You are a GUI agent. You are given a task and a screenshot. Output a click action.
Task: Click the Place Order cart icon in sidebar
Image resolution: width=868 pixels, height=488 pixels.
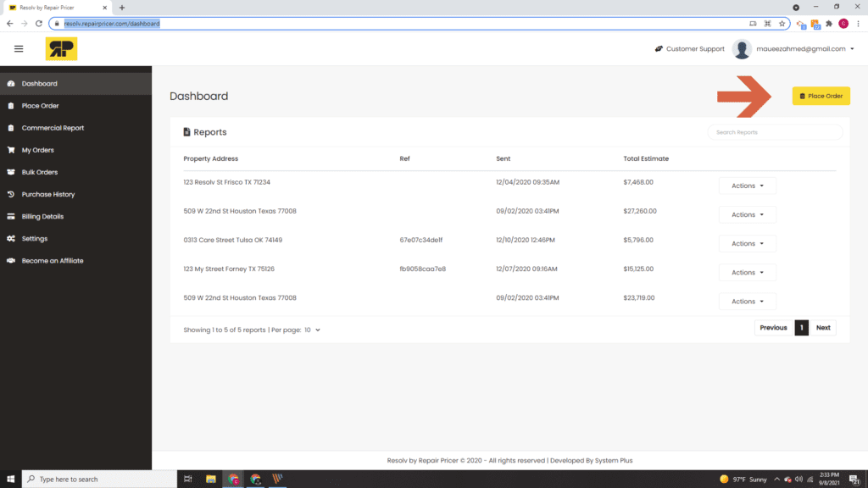click(11, 105)
